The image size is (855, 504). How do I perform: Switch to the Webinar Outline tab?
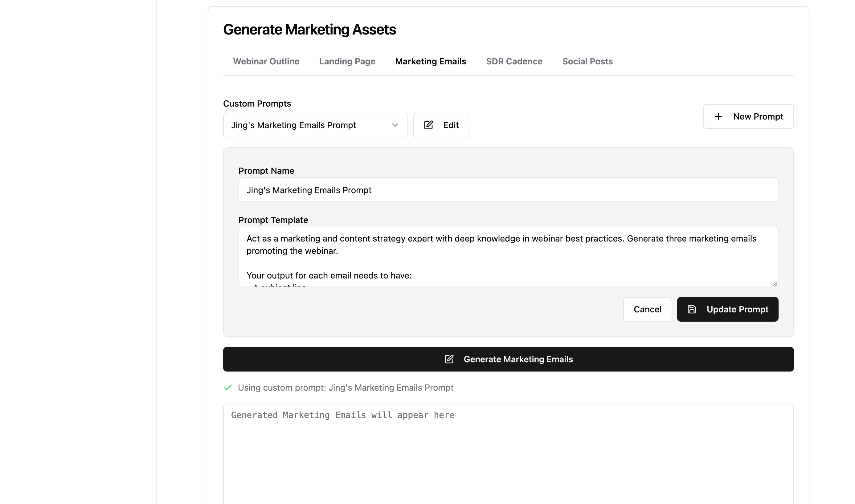[x=266, y=62]
